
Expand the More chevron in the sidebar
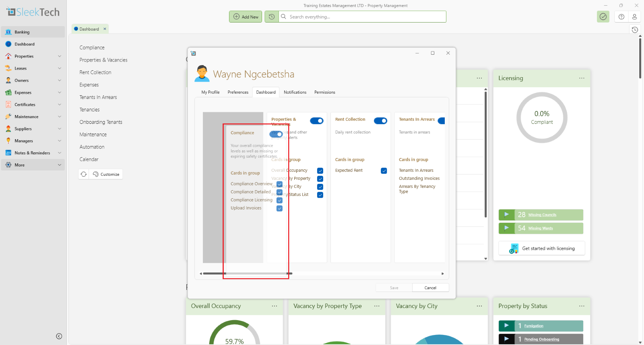60,165
